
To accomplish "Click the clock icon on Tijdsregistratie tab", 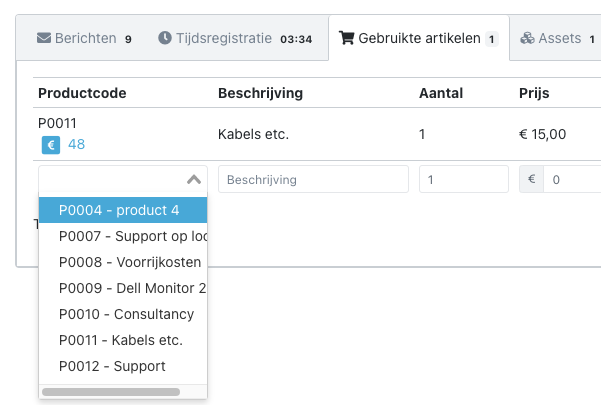I will tap(165, 38).
